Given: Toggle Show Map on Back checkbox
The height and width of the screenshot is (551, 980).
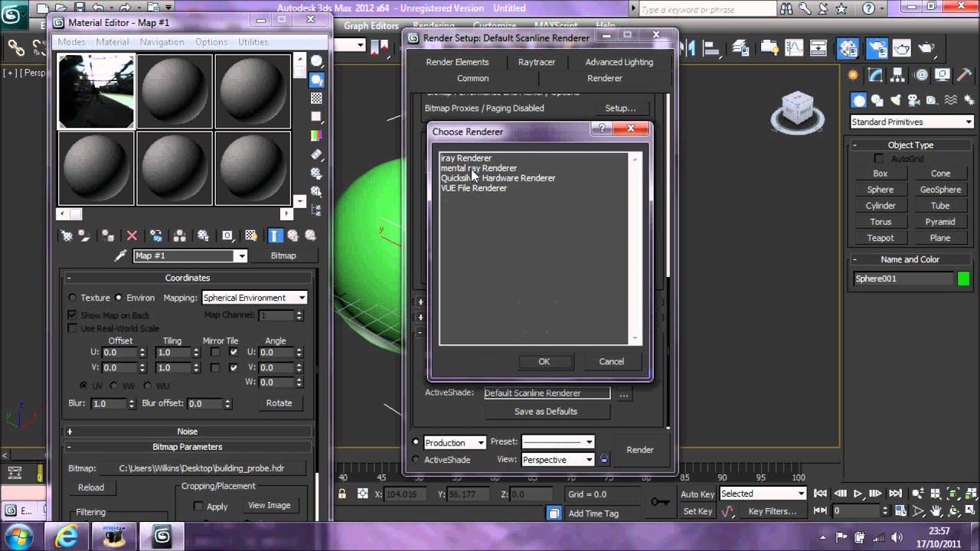Looking at the screenshot, I should [x=73, y=315].
